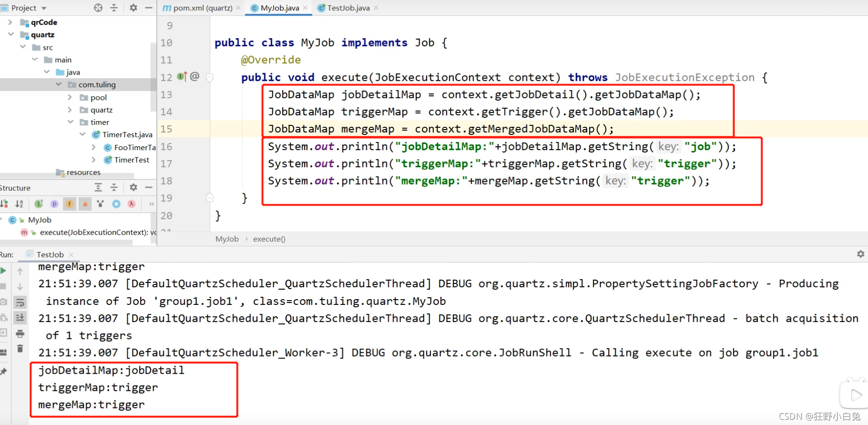The width and height of the screenshot is (868, 425).
Task: Click the down stack trace arrow
Action: (20, 287)
